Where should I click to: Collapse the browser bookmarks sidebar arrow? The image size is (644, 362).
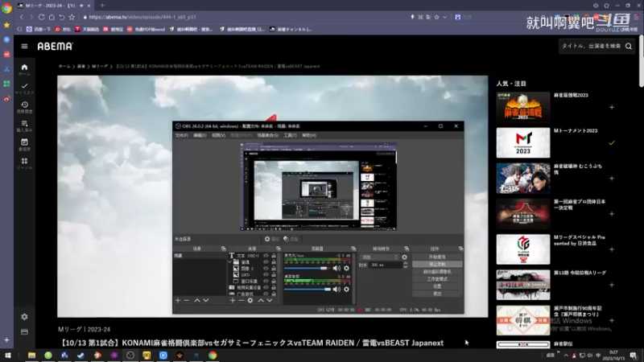tap(19, 29)
